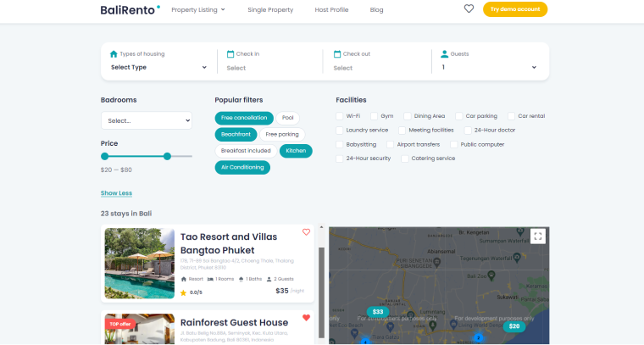This screenshot has width=644, height=345.
Task: Check the Wi-Fi facility box
Action: 339,116
